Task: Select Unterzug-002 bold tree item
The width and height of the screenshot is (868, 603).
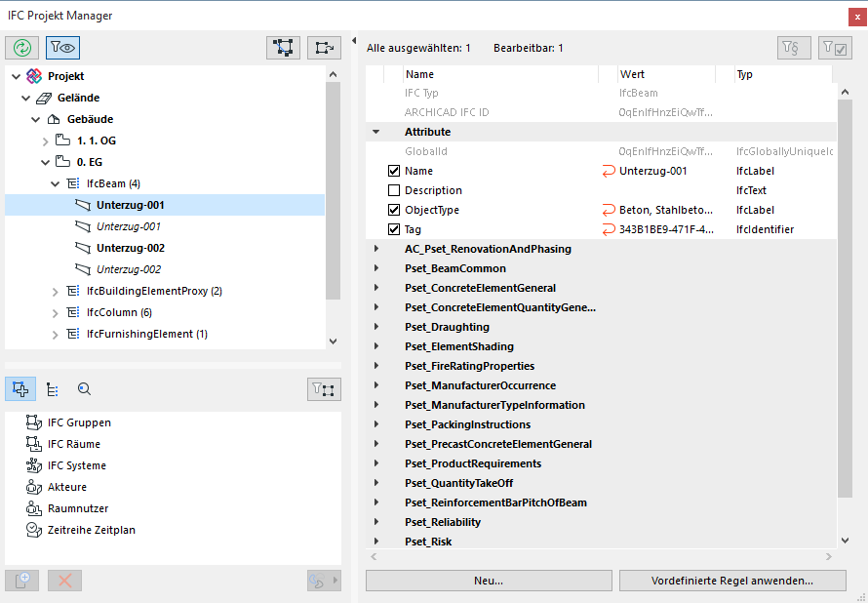Action: pyautogui.click(x=131, y=248)
